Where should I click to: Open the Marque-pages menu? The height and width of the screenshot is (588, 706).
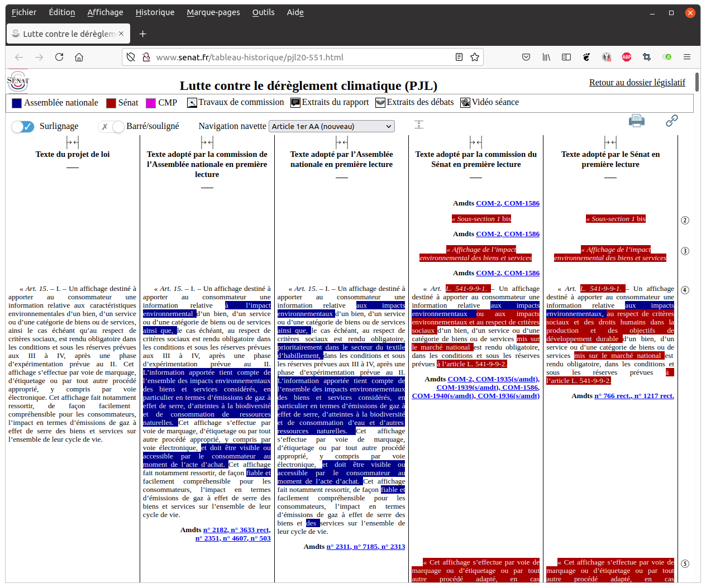tap(213, 12)
